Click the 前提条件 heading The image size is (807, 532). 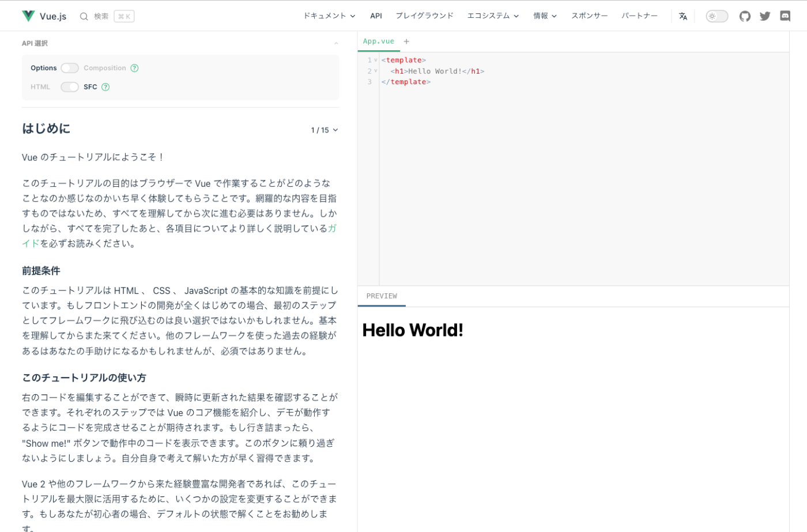(x=41, y=271)
